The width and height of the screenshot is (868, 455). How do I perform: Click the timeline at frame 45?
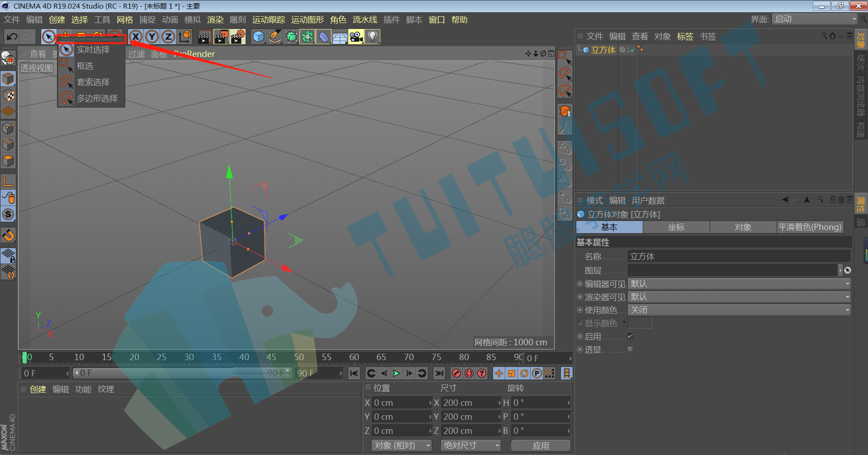(271, 357)
